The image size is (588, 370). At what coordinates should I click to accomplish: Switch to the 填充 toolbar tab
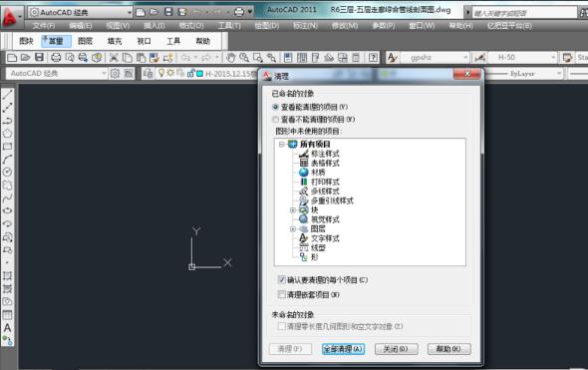pyautogui.click(x=115, y=41)
